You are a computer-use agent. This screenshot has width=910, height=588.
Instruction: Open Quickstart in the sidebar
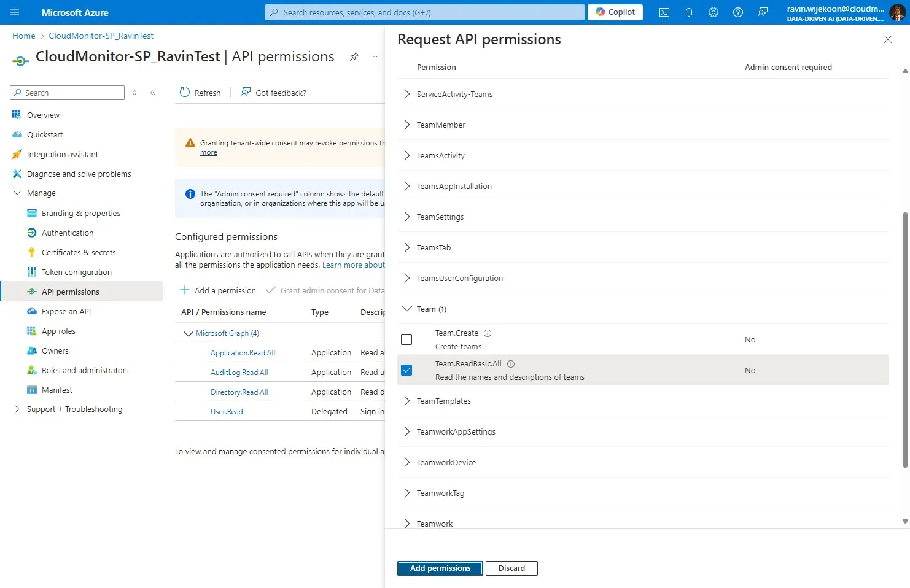(45, 134)
